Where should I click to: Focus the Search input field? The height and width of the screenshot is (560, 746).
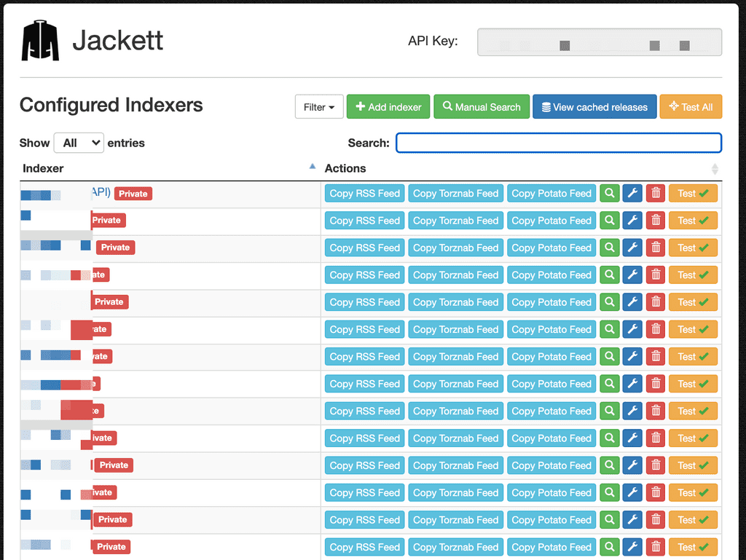point(558,143)
